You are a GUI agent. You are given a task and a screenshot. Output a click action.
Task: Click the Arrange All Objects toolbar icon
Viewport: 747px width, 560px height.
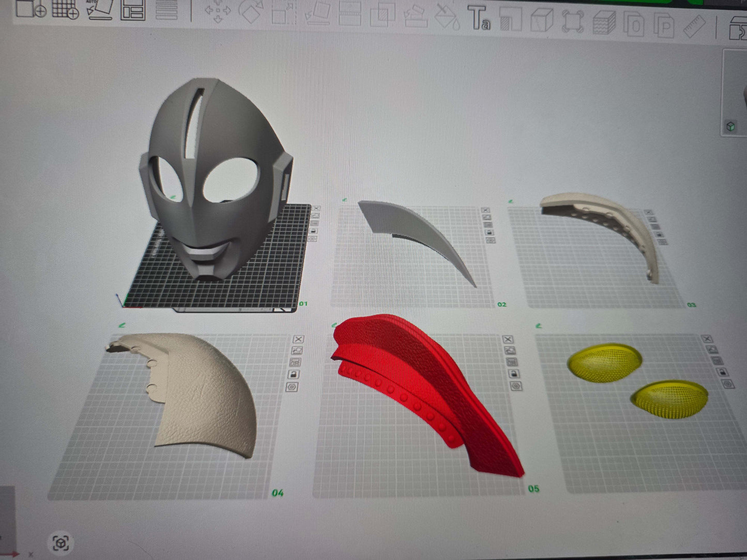pyautogui.click(x=133, y=10)
